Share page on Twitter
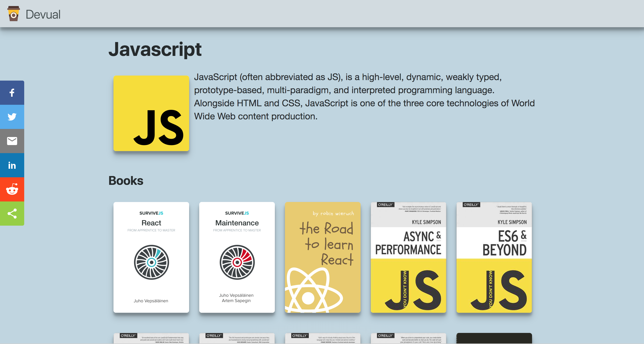This screenshot has width=644, height=344. 12,117
